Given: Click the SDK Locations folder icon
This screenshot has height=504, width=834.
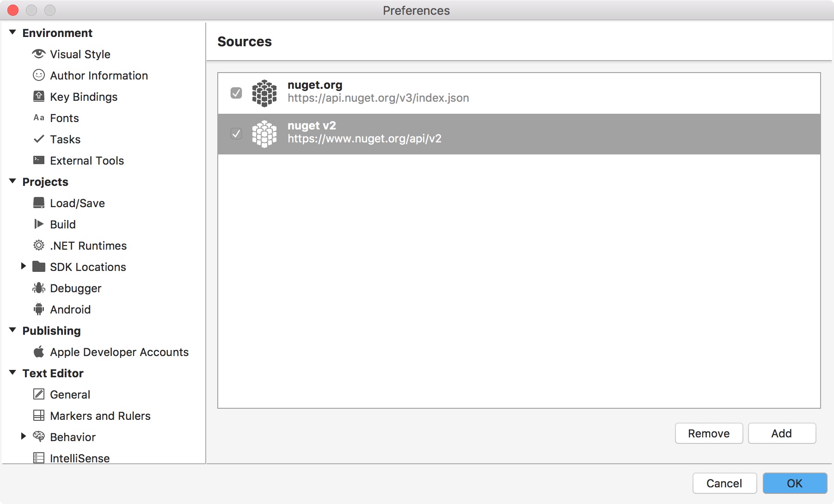Looking at the screenshot, I should click(39, 266).
